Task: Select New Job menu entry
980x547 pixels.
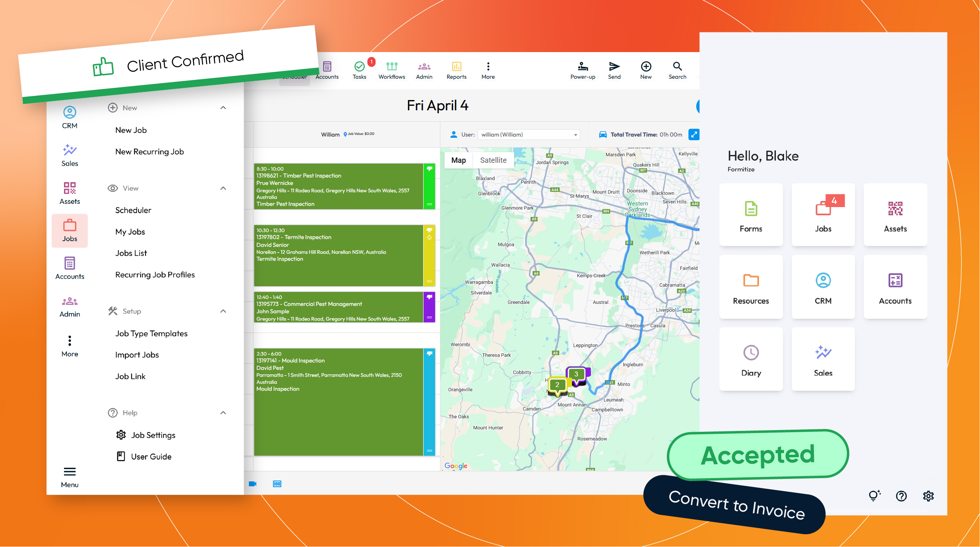Action: [131, 130]
